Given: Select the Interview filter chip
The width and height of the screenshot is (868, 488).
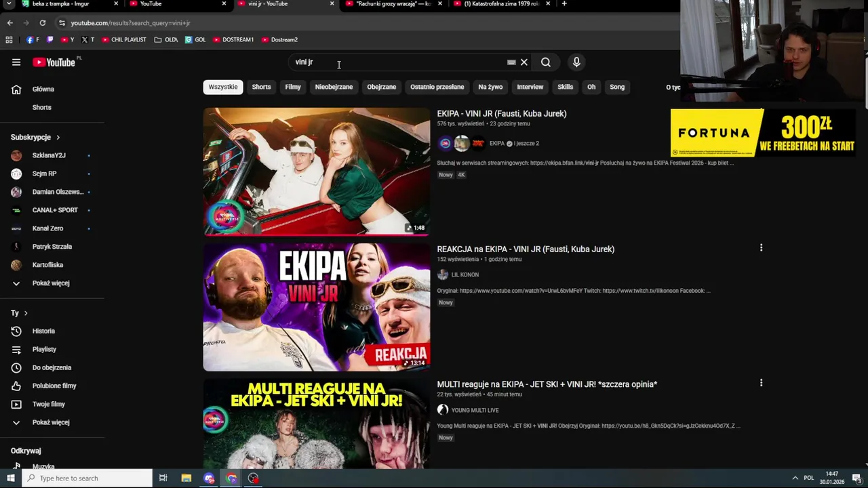Looking at the screenshot, I should (530, 87).
